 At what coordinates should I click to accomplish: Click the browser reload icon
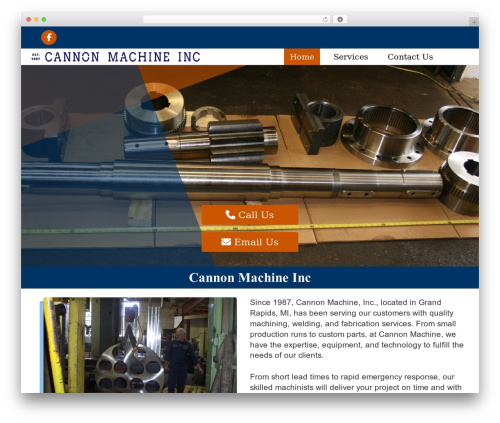[325, 19]
